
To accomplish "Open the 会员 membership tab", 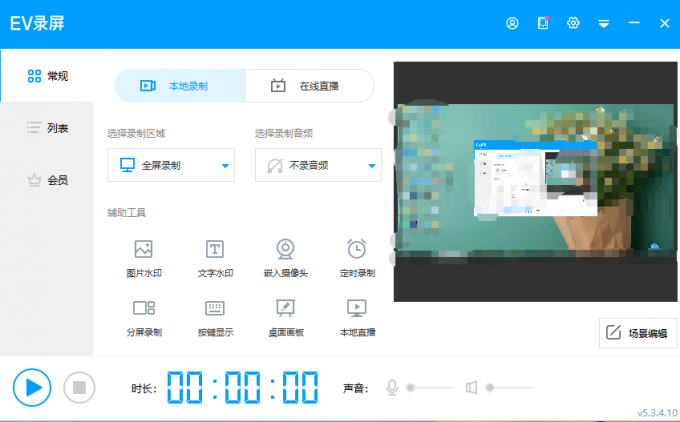I will (x=47, y=180).
